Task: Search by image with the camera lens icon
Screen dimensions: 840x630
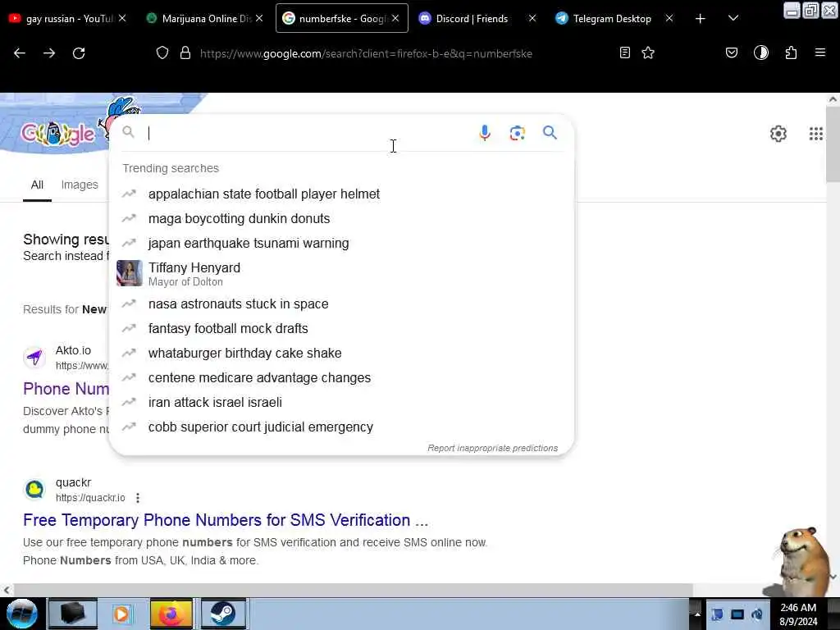Action: click(x=517, y=133)
